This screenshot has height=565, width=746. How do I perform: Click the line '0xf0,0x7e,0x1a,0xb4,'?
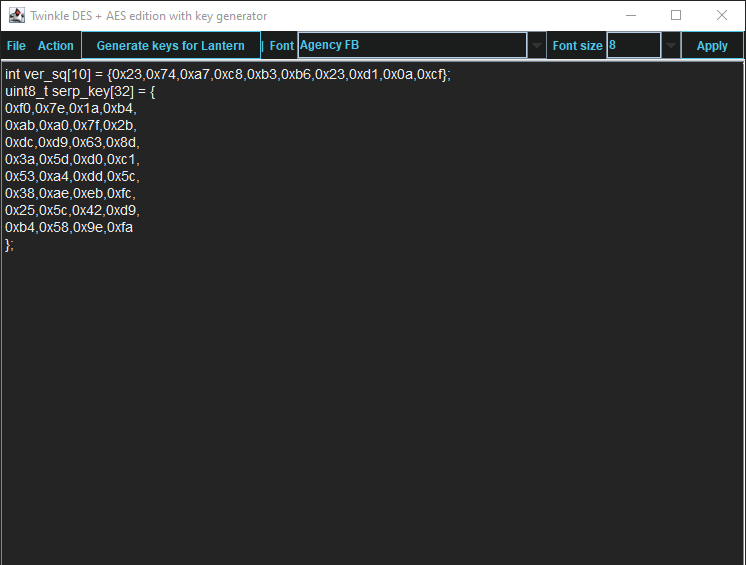pos(70,108)
